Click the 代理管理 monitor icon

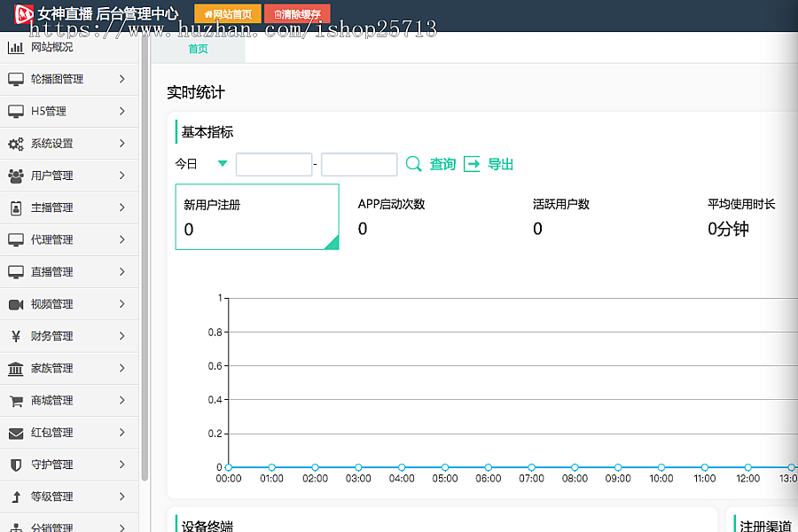16,239
